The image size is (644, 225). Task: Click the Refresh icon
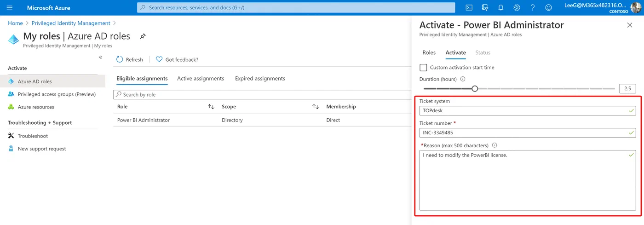click(x=120, y=59)
